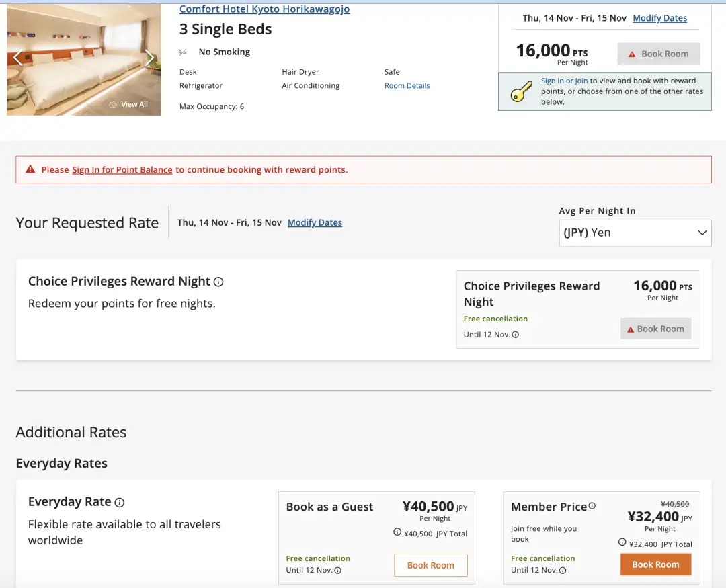The height and width of the screenshot is (588, 726).
Task: Click Modify Dates beside Your Requested Rate
Action: point(315,223)
